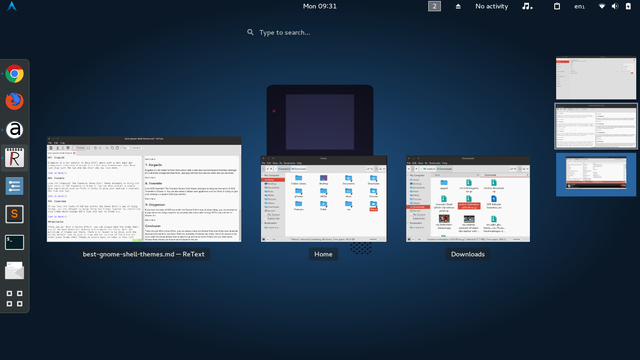Click the music note indicator in top bar
Image resolution: width=640 pixels, height=360 pixels.
[x=527, y=6]
